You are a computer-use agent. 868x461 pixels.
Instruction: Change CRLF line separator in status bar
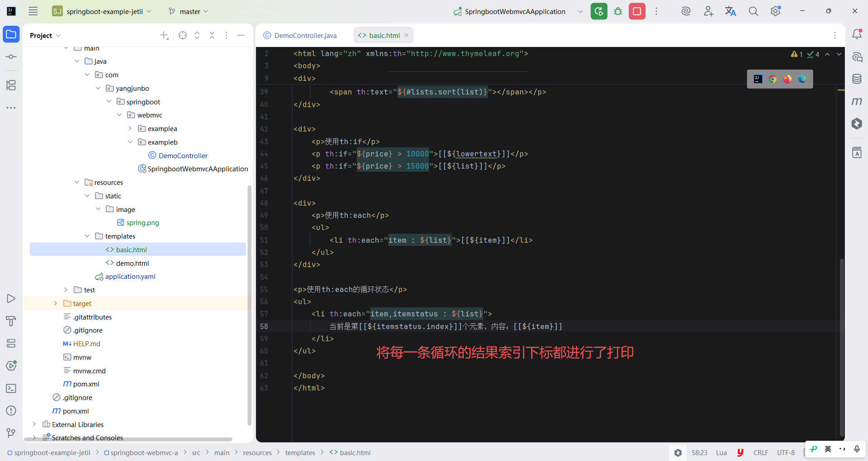[761, 452]
